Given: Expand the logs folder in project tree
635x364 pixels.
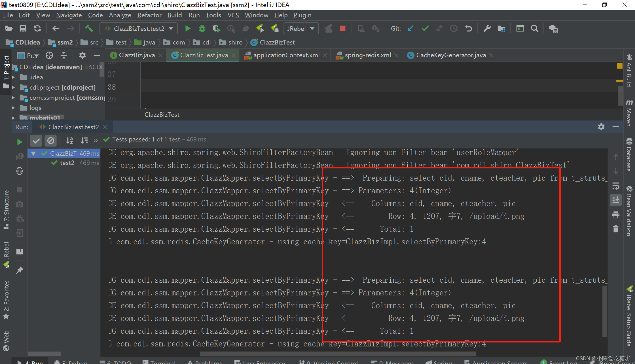Looking at the screenshot, I should [13, 108].
